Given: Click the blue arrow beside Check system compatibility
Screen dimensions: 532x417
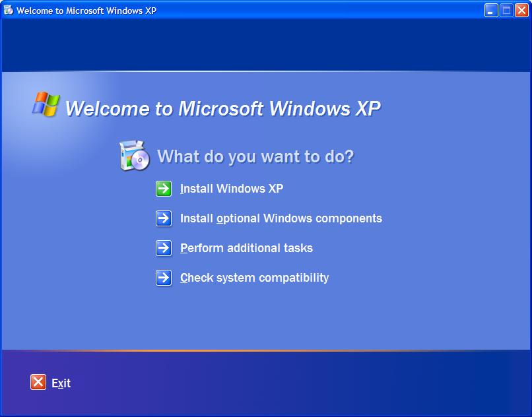Looking at the screenshot, I should pyautogui.click(x=164, y=278).
